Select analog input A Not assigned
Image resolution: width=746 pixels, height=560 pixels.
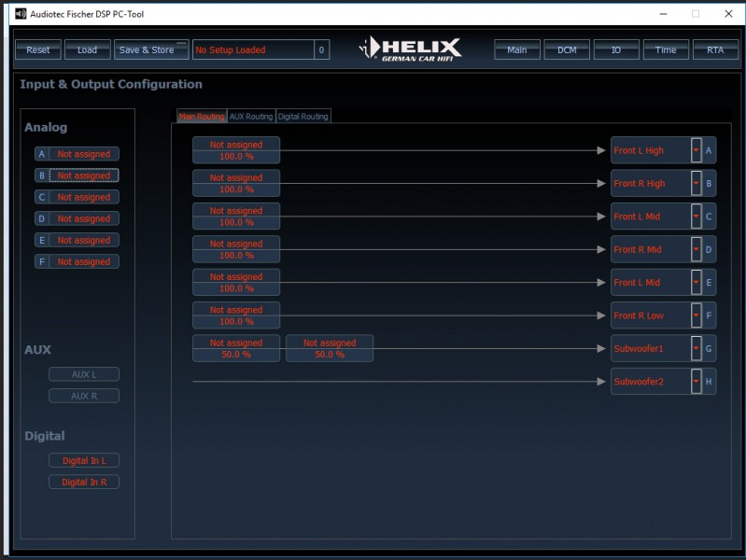[x=84, y=154]
